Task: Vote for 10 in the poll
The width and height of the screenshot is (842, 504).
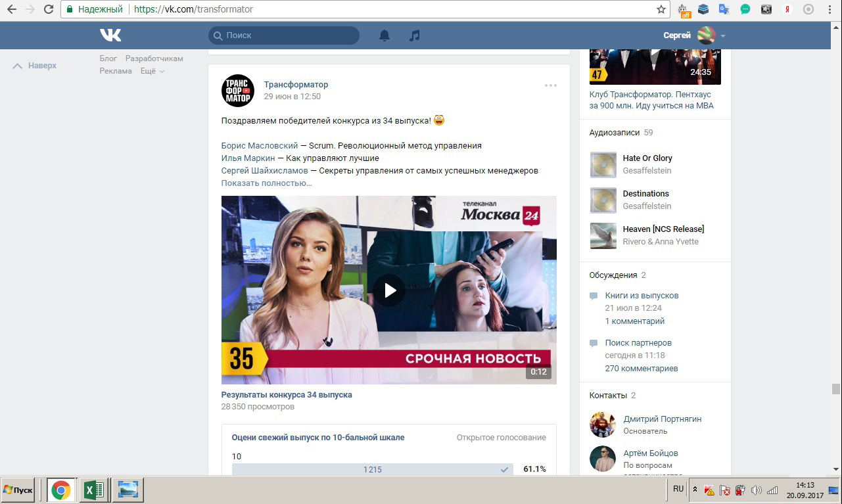Action: click(371, 469)
